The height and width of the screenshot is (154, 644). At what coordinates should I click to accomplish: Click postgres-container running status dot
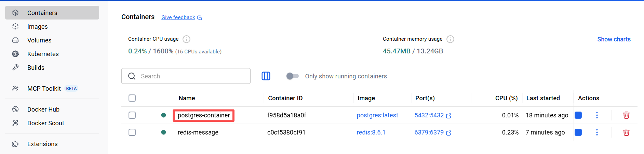tap(163, 115)
